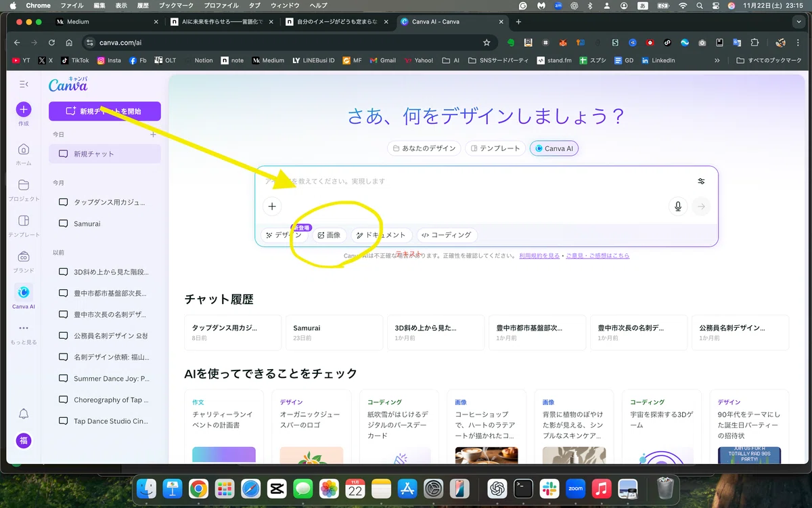812x508 pixels.
Task: Select the Canva AI chip
Action: (x=554, y=148)
